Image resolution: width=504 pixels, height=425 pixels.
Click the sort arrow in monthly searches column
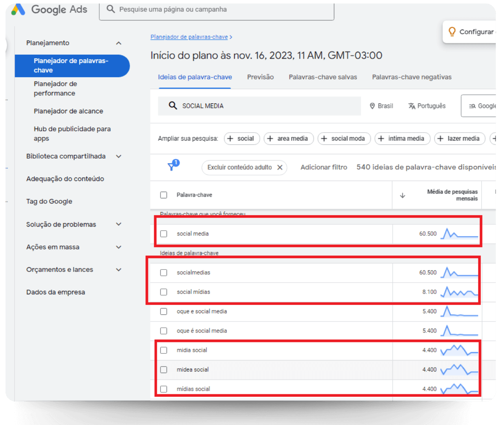[402, 195]
